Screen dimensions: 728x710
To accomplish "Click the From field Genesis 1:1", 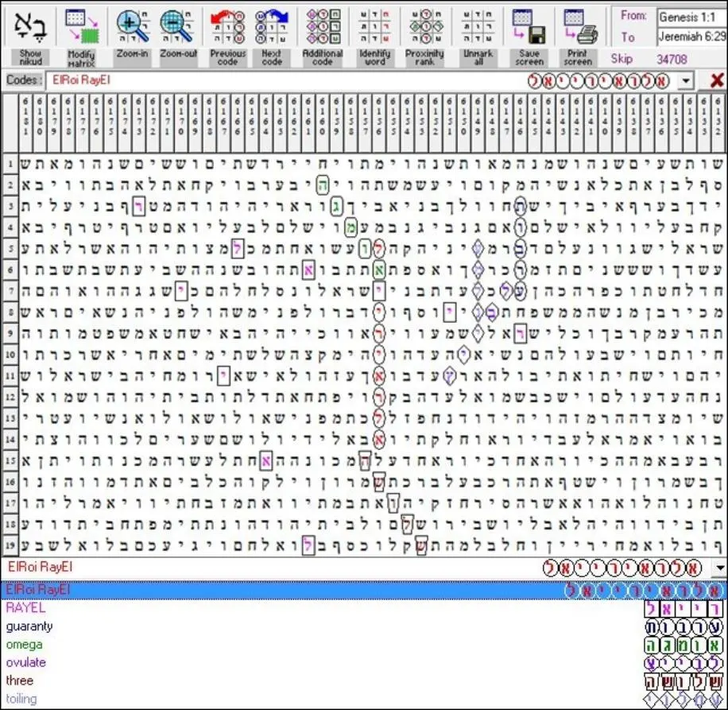I will coord(691,17).
